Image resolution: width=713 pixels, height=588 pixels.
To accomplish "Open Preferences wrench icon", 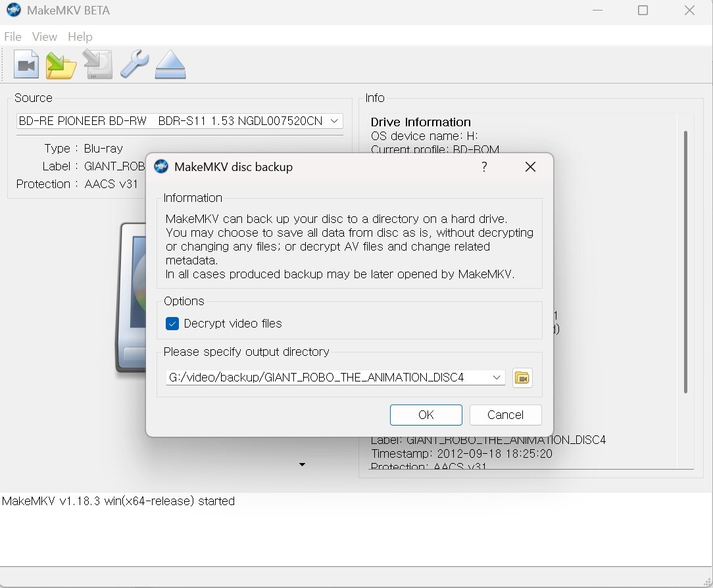I will [x=134, y=64].
